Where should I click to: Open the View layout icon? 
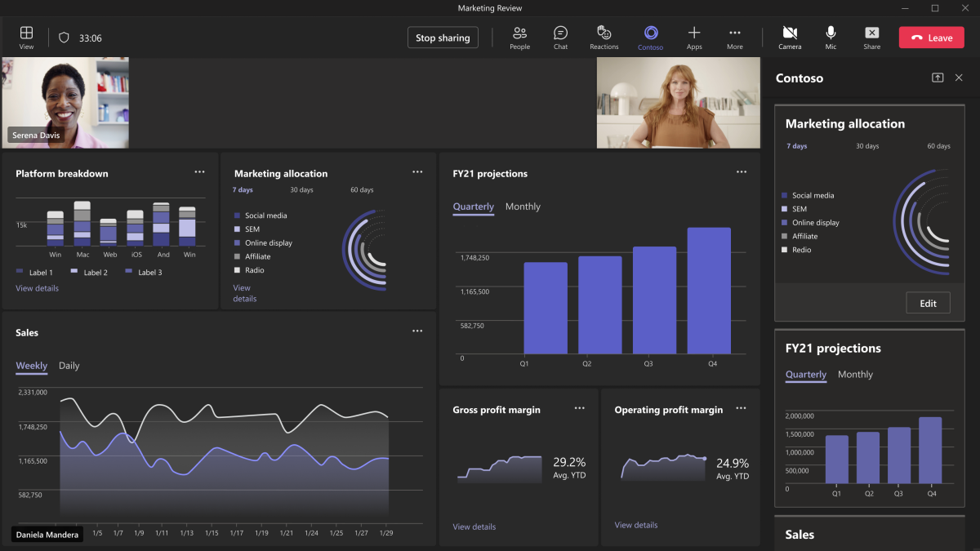pyautogui.click(x=26, y=37)
